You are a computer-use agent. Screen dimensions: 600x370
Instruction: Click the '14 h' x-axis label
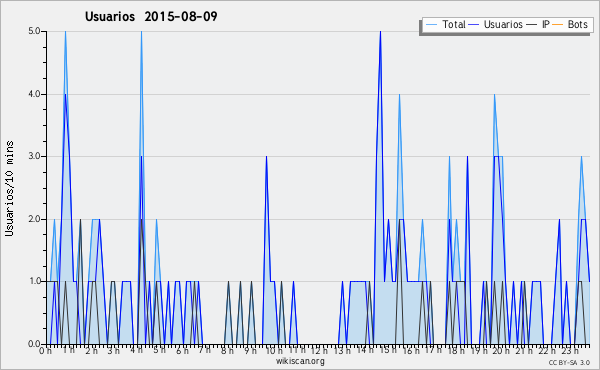[x=365, y=350]
